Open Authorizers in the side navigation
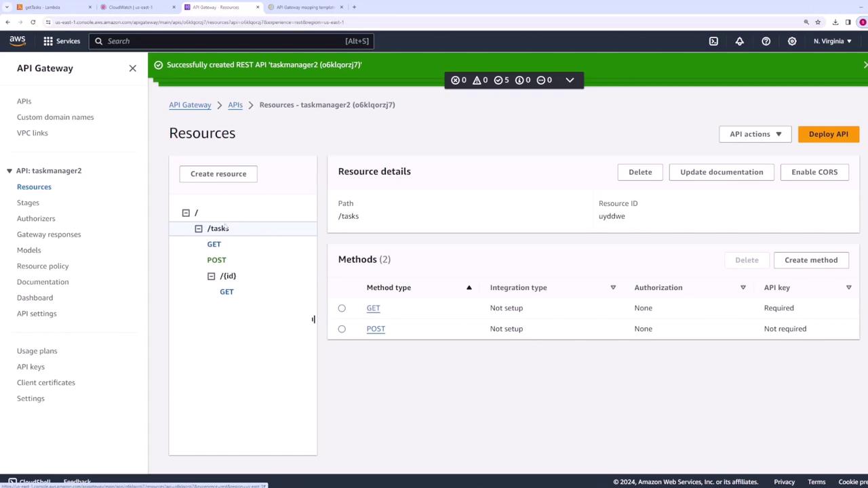Image resolution: width=868 pixels, height=488 pixels. pyautogui.click(x=36, y=218)
